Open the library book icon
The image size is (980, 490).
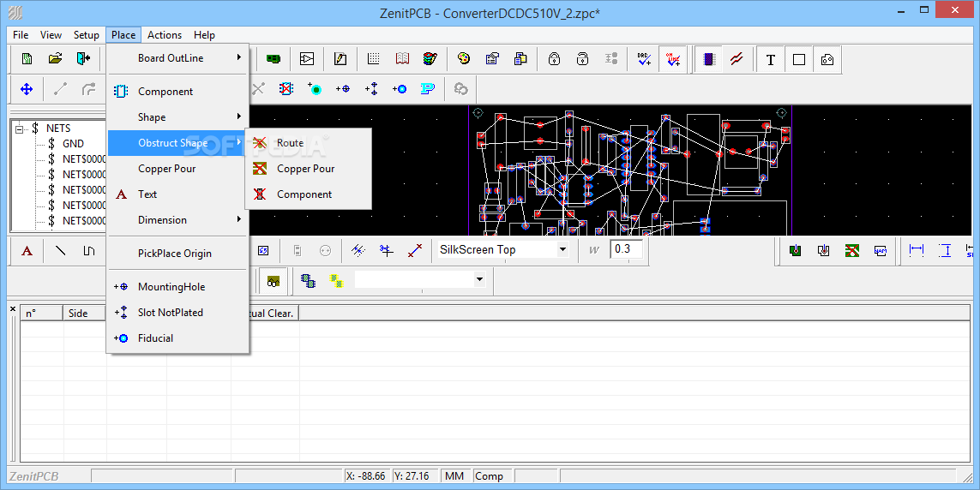[x=402, y=58]
